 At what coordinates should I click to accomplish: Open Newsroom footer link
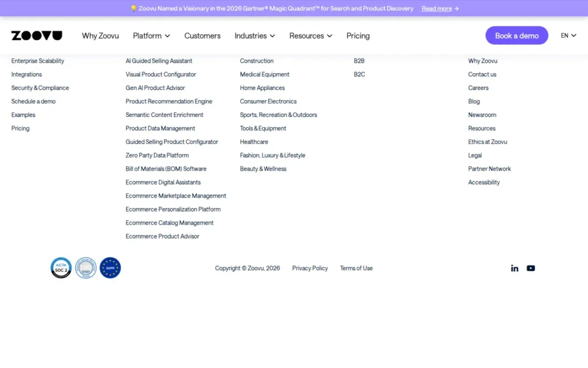482,115
